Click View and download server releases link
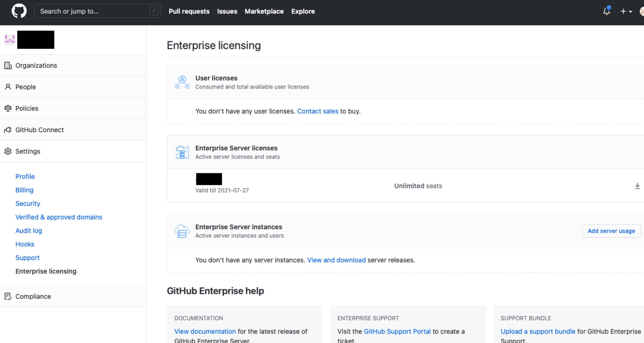Image resolution: width=644 pixels, height=343 pixels. pyautogui.click(x=336, y=260)
